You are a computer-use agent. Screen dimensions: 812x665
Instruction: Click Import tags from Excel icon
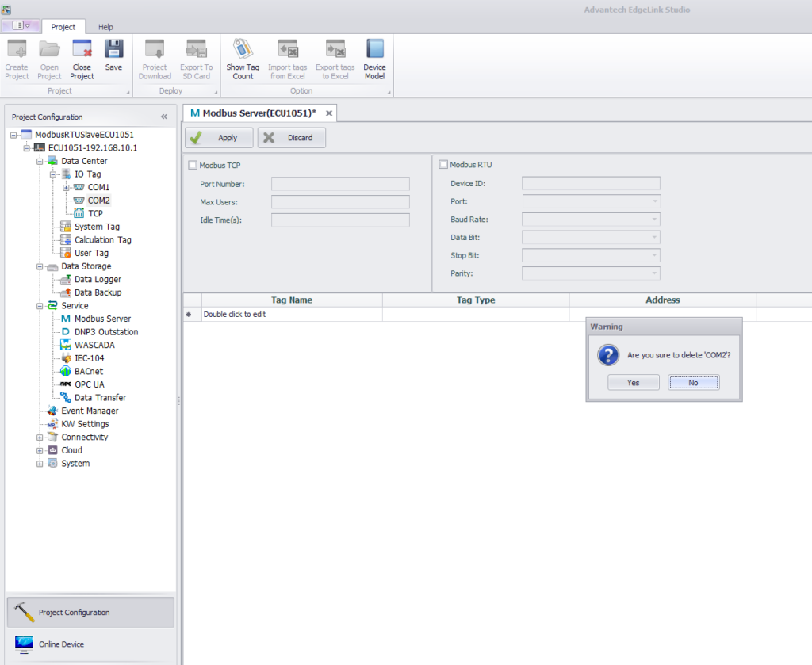tap(287, 49)
